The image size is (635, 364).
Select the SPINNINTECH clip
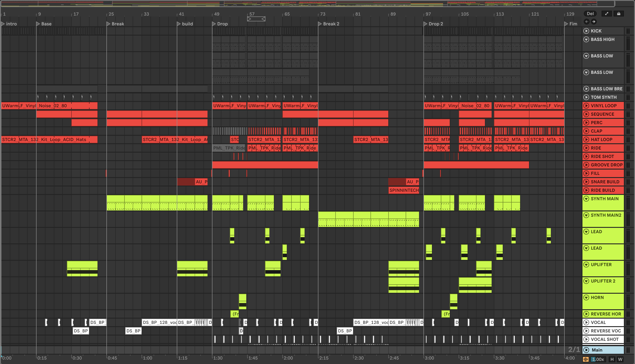(404, 190)
